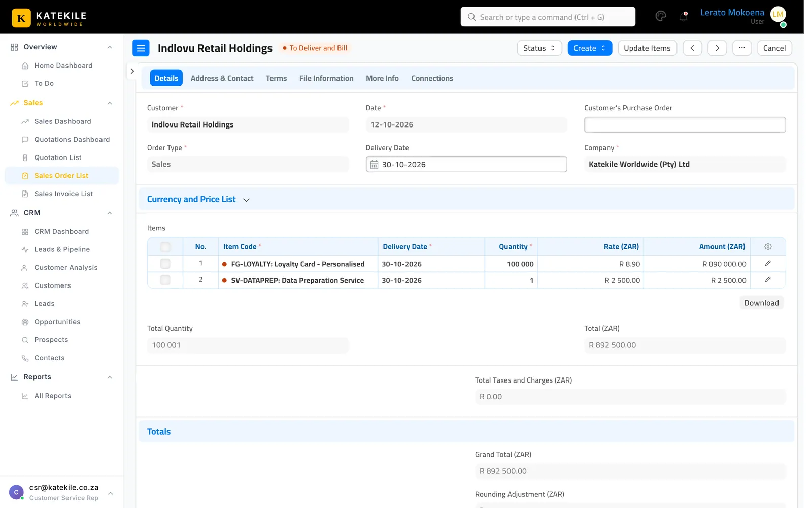Collapse the Sales sidebar section
The width and height of the screenshot is (812, 508).
click(110, 103)
